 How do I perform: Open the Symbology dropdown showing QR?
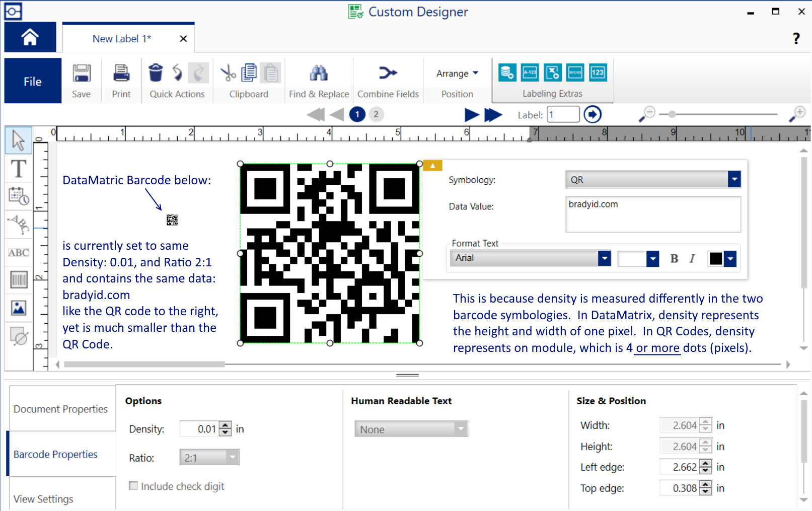pyautogui.click(x=734, y=179)
